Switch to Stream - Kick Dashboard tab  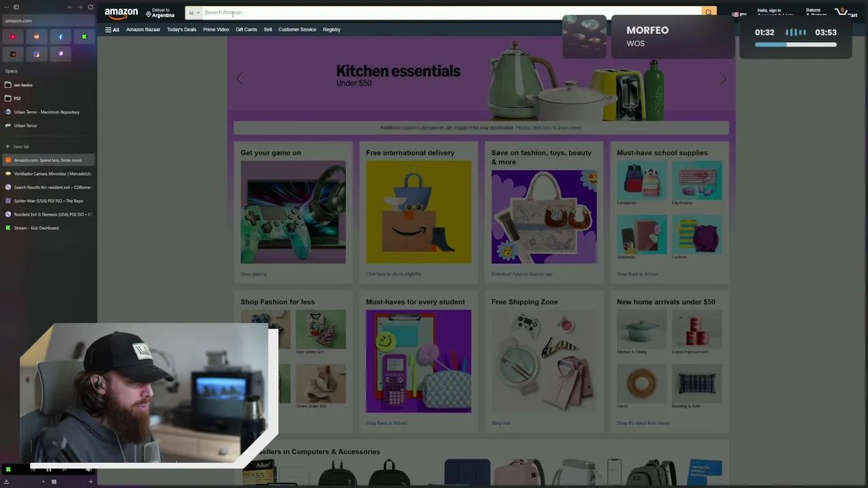point(47,228)
